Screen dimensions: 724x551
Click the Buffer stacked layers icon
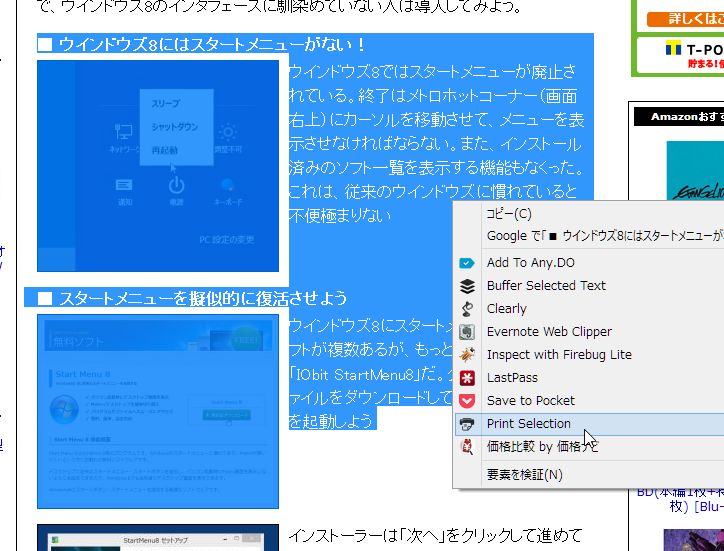pyautogui.click(x=467, y=286)
